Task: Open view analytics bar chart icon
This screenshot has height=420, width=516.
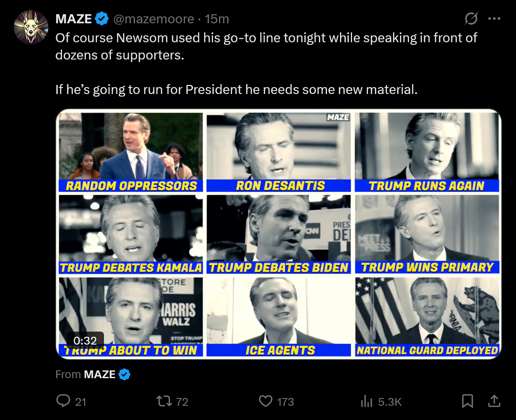Action: [366, 402]
